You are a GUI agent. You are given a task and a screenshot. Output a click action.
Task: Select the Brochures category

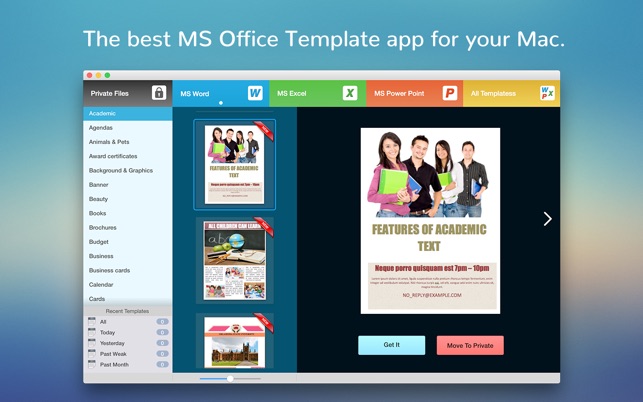pyautogui.click(x=128, y=227)
